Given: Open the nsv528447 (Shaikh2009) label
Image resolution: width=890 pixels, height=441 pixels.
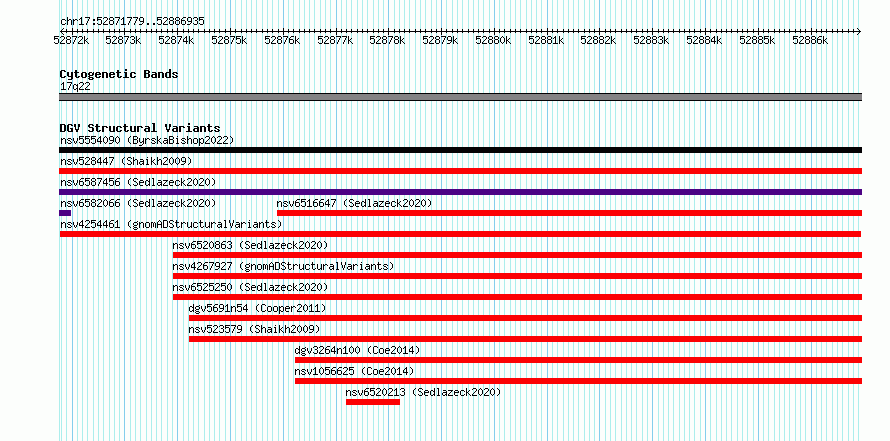Looking at the screenshot, I should 126,161.
